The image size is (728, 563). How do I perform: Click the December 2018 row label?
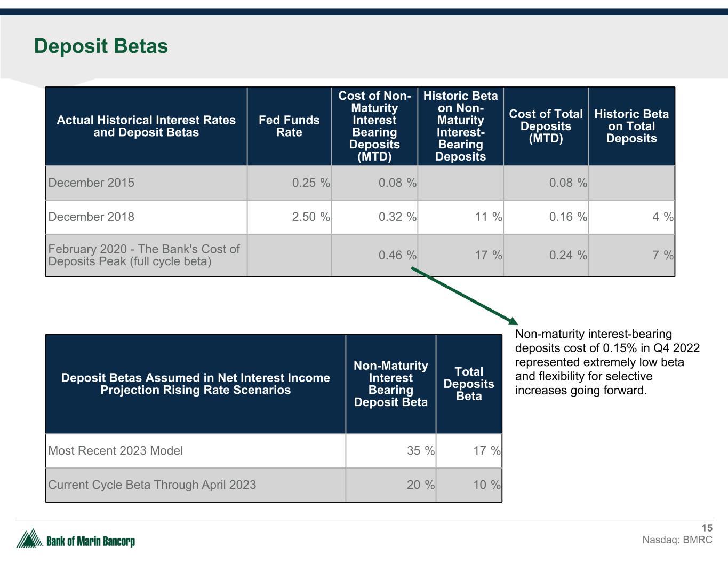[x=91, y=217]
